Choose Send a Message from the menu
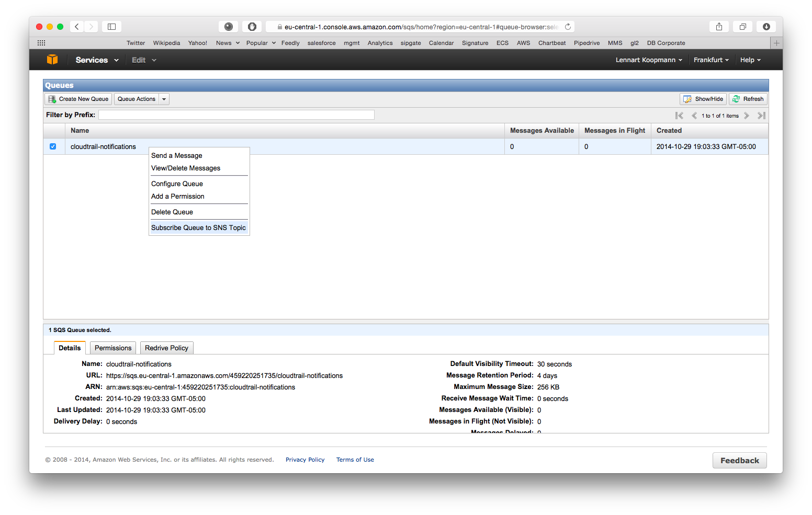Viewport: 812px width, 515px height. 199,156
